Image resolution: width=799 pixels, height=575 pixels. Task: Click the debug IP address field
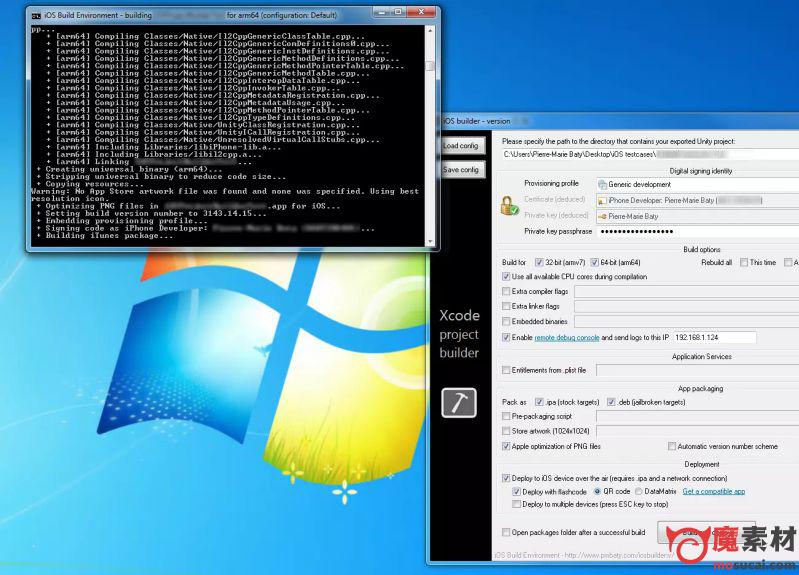click(714, 337)
